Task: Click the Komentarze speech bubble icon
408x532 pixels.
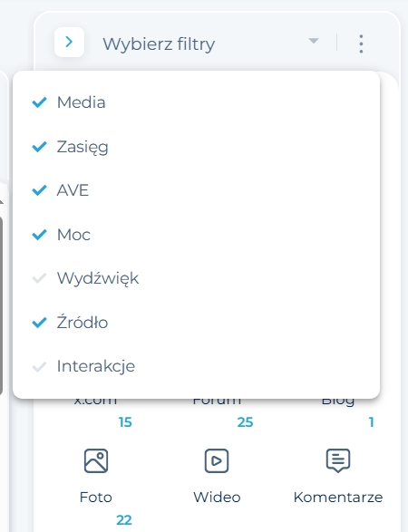Action: pyautogui.click(x=338, y=460)
